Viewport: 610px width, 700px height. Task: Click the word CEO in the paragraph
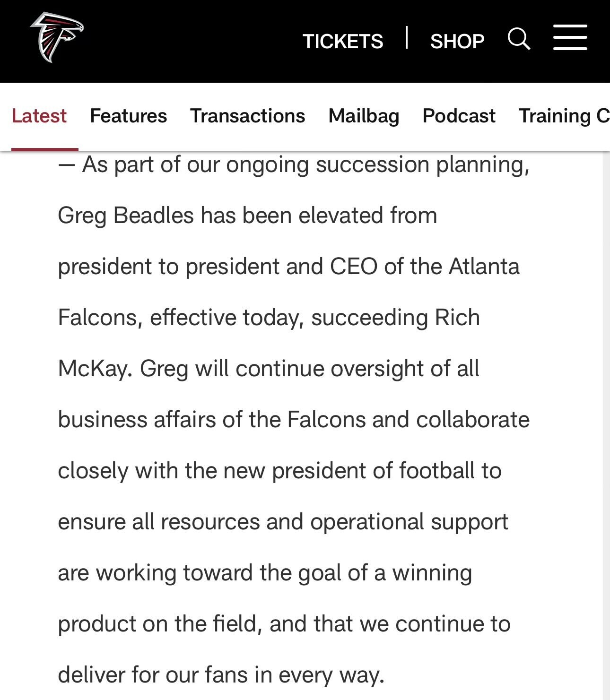353,267
